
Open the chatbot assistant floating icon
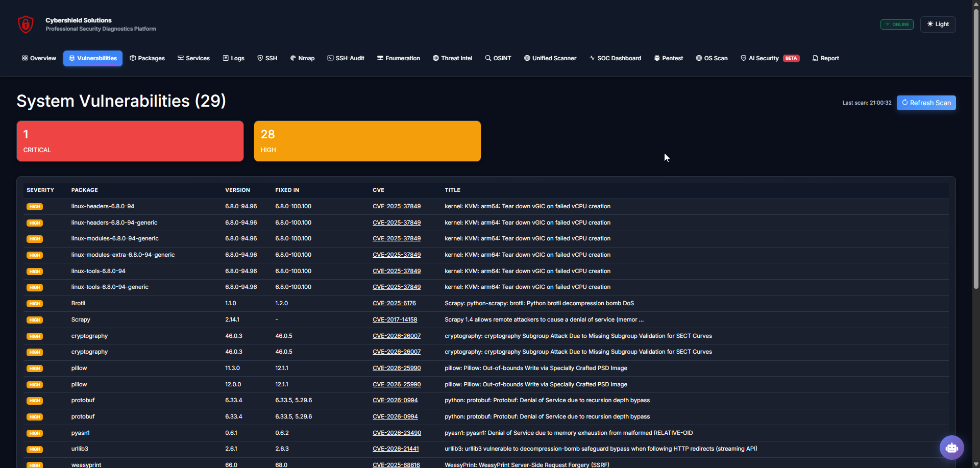click(951, 448)
